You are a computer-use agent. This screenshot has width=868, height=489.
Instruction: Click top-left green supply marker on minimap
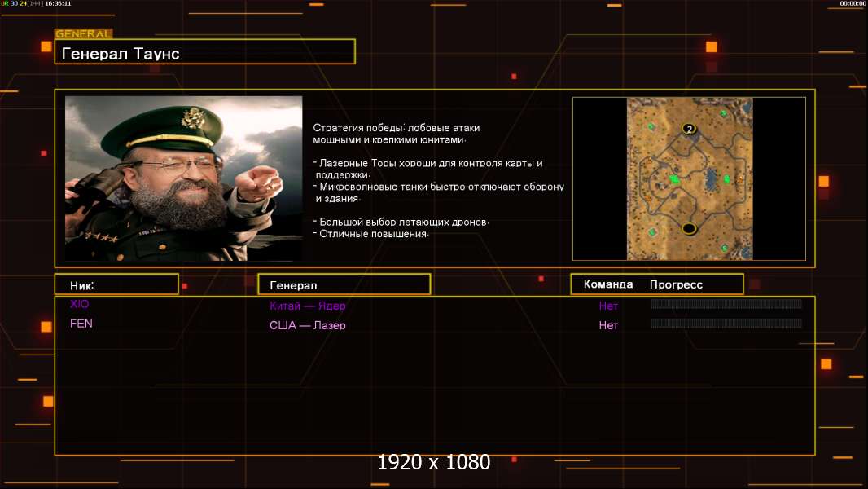coord(651,128)
